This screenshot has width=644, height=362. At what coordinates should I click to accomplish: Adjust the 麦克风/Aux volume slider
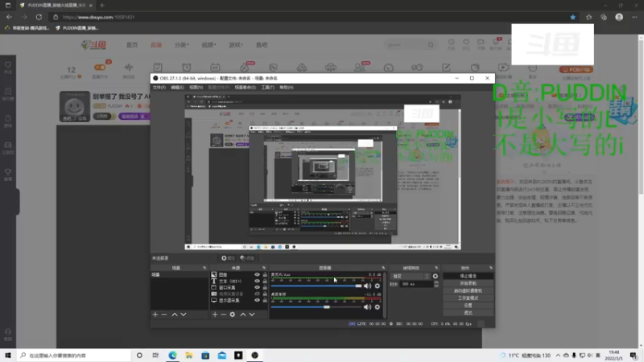316,286
